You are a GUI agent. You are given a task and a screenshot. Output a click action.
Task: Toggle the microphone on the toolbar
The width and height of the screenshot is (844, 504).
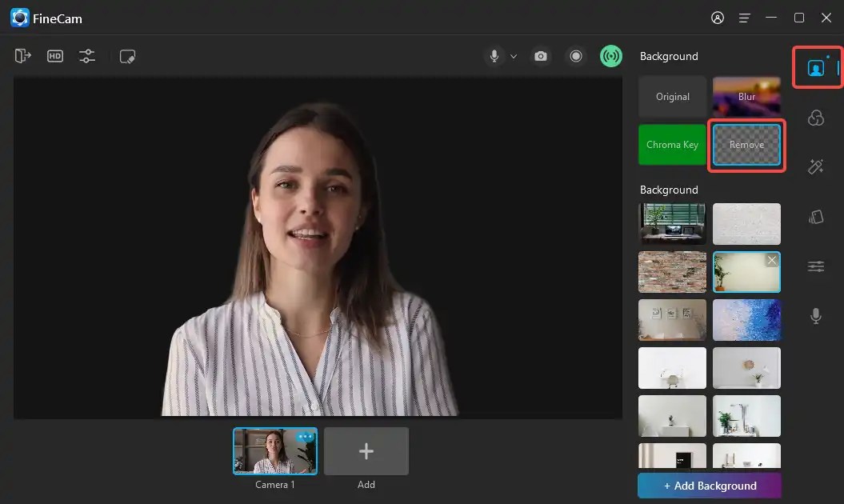click(492, 56)
